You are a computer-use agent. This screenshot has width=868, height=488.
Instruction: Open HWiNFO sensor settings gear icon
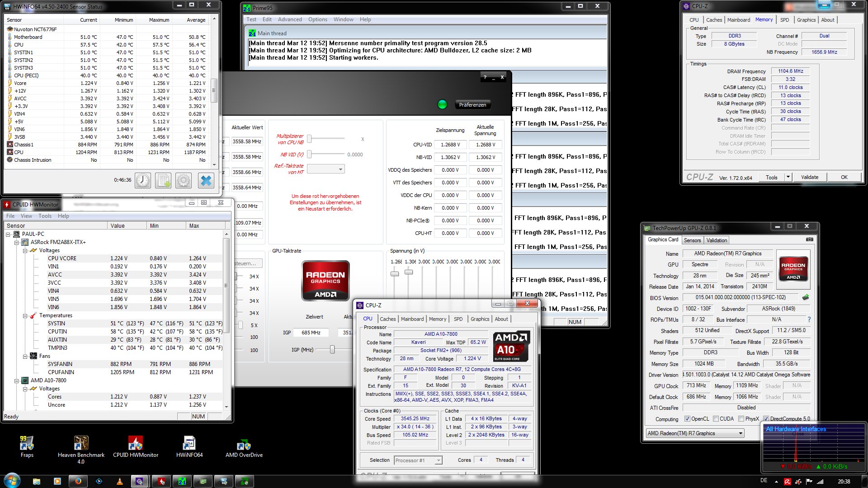(184, 180)
